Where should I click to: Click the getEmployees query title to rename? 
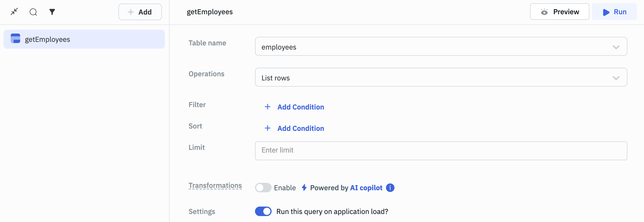click(210, 12)
